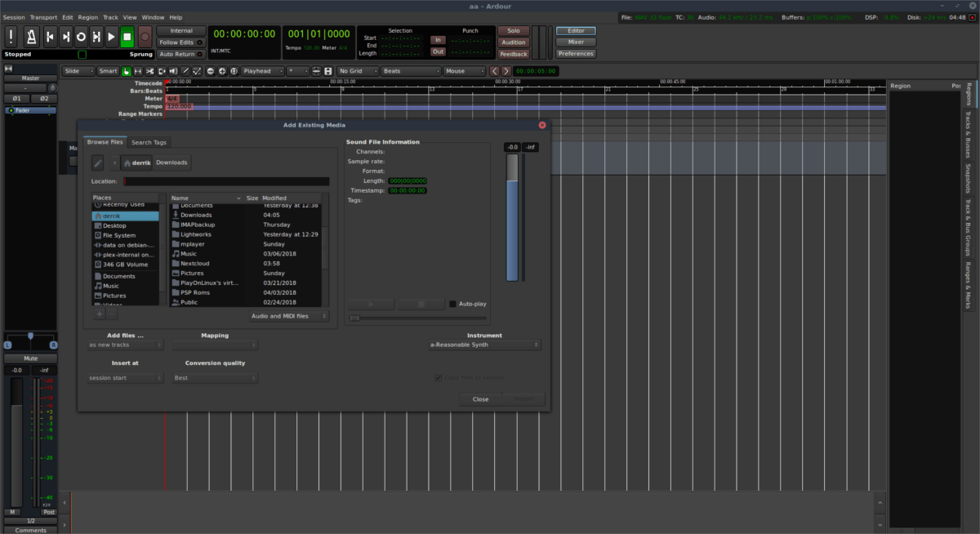The image size is (980, 534).
Task: Select the Cut tool scissors icon
Action: point(149,71)
